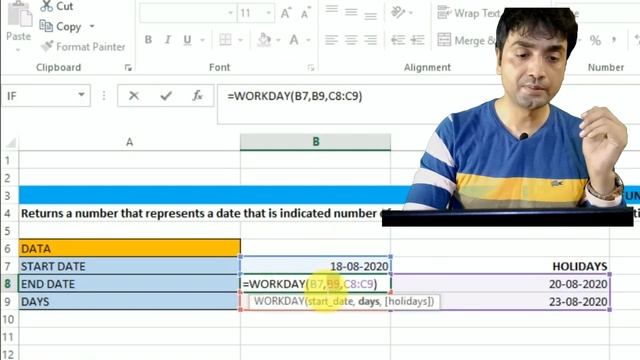Image resolution: width=640 pixels, height=360 pixels.
Task: Center text horizontally
Action: 351,40
